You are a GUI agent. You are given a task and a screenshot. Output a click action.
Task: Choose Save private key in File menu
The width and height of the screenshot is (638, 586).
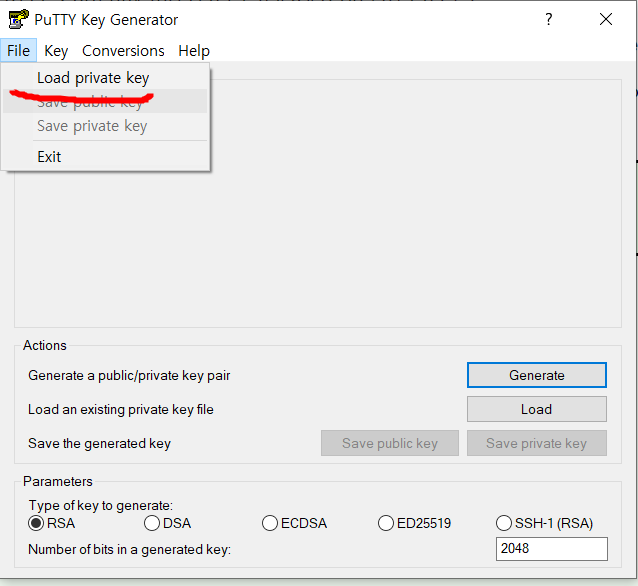click(105, 126)
